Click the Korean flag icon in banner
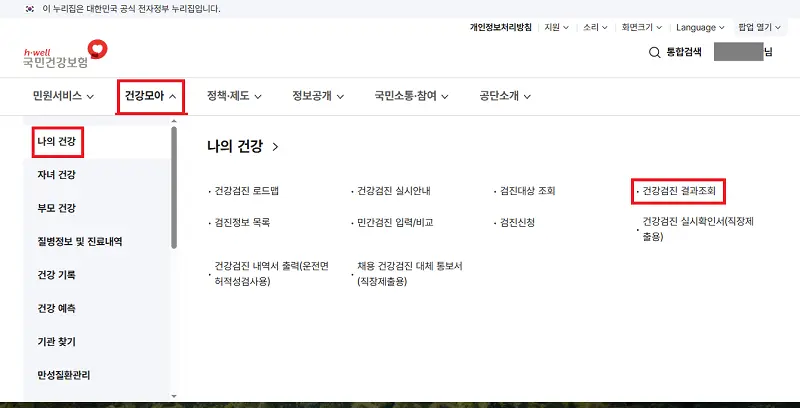The width and height of the screenshot is (800, 408). pos(30,9)
